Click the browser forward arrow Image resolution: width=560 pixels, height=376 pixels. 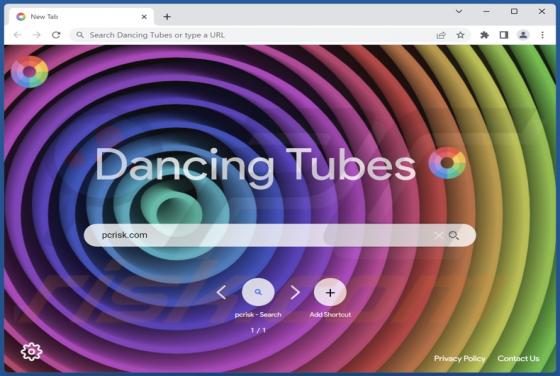click(36, 35)
